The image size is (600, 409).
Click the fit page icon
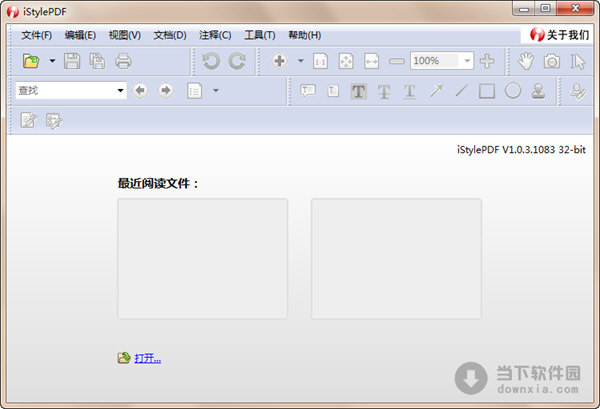[x=346, y=61]
